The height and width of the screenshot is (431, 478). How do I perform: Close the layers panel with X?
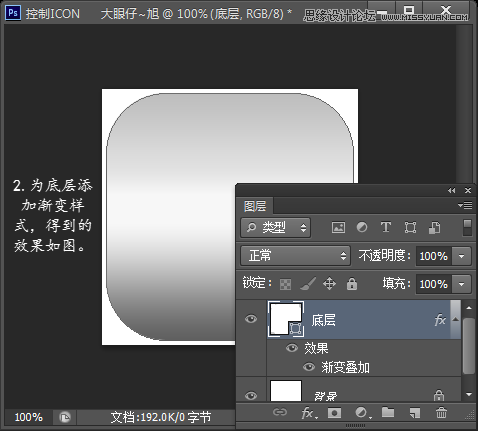[x=468, y=190]
